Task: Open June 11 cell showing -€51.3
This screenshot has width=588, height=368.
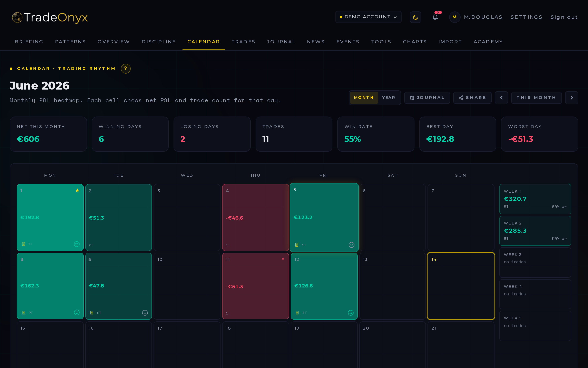Action: tap(255, 286)
